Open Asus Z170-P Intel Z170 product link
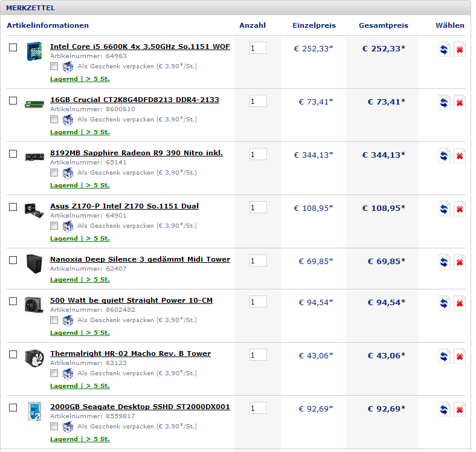 (x=124, y=206)
